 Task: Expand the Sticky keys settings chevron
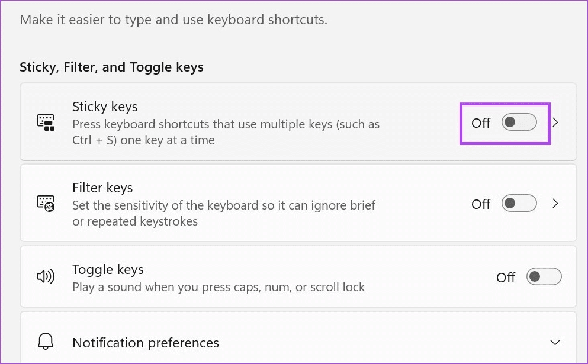click(555, 123)
